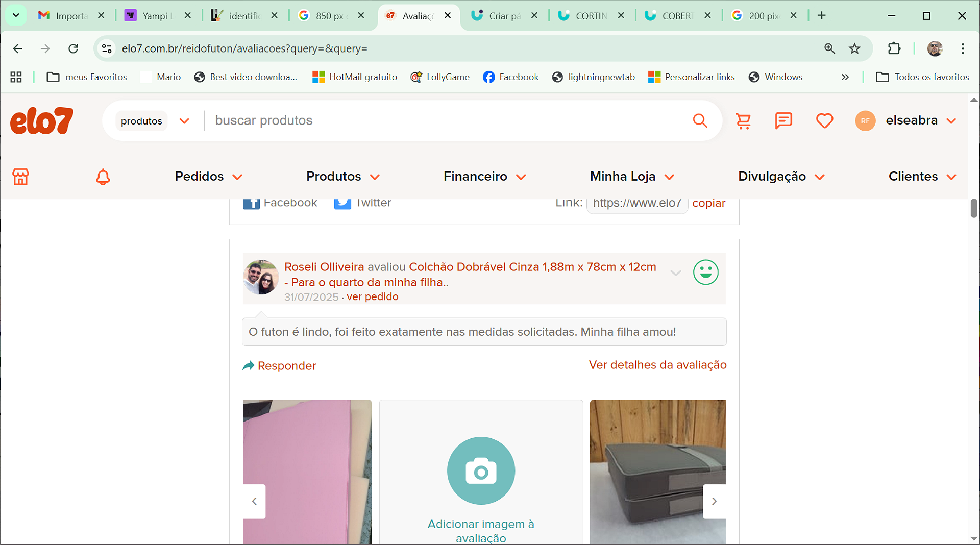Click the orange search magnifier icon
Viewport: 980px width, 545px height.
(700, 121)
